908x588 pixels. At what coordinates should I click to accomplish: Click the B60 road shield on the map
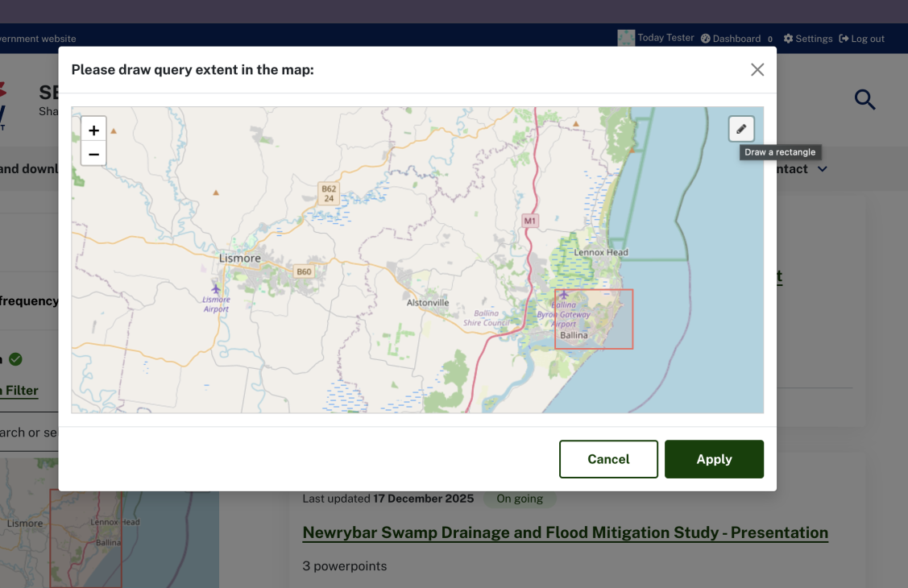304,271
